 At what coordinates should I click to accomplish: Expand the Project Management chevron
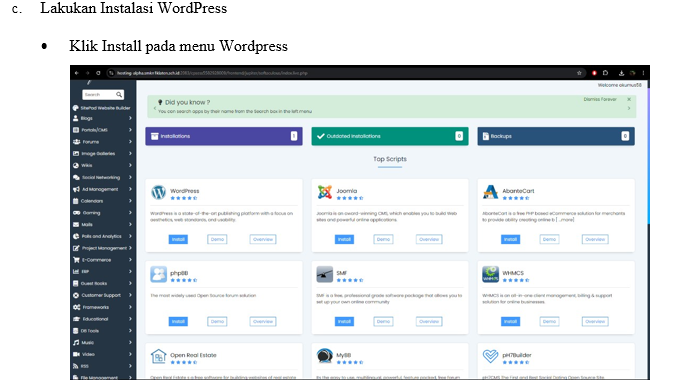130,248
